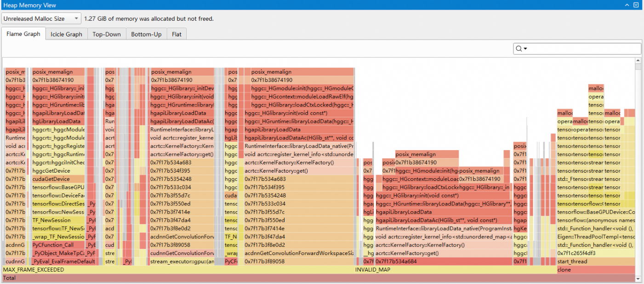644x284 pixels.
Task: Select the MAX_FRAME_EXCEEDED frame
Action: click(x=178, y=270)
